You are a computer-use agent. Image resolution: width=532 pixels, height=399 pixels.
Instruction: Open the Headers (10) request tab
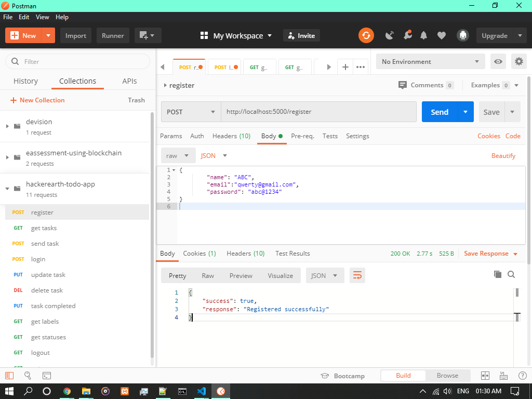click(231, 136)
